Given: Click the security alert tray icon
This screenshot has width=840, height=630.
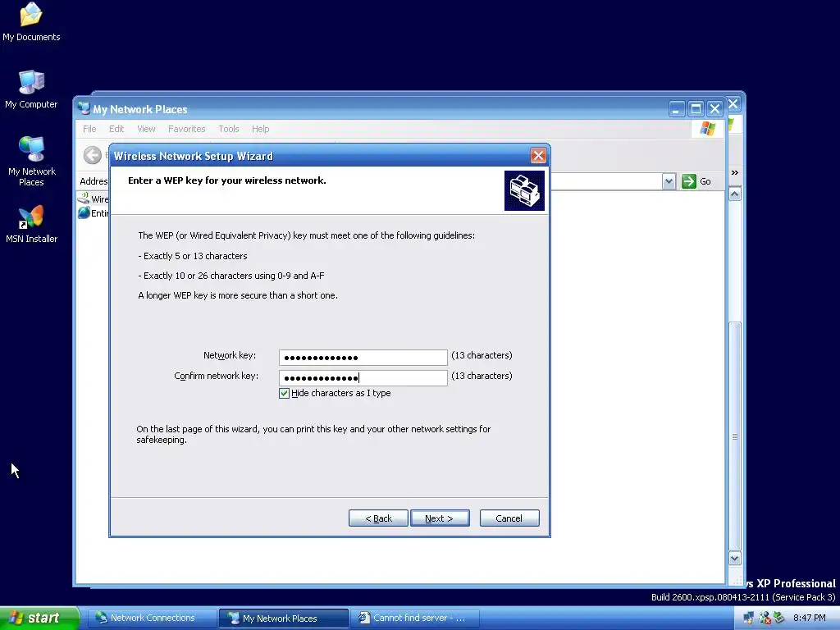Looking at the screenshot, I should point(765,619).
